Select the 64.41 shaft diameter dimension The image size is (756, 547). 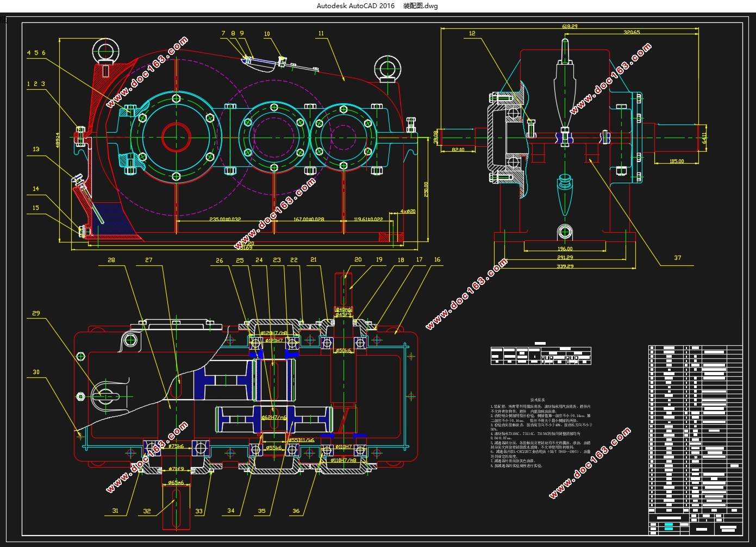click(704, 138)
